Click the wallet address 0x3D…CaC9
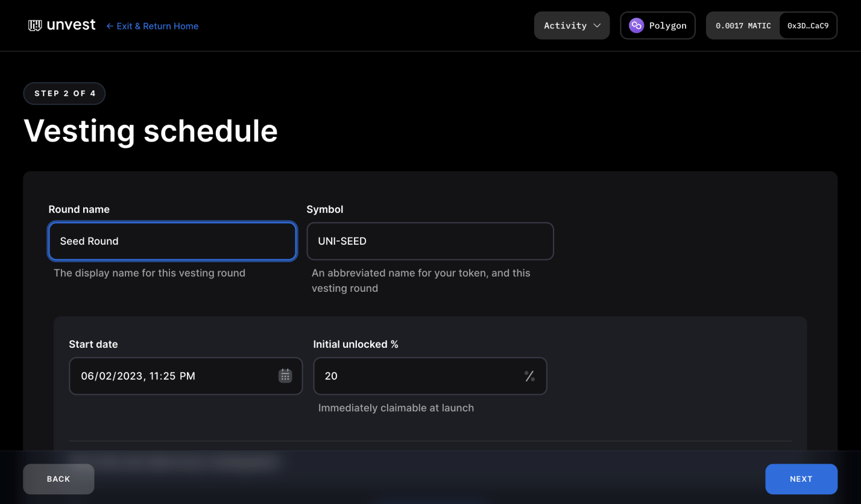 point(808,25)
